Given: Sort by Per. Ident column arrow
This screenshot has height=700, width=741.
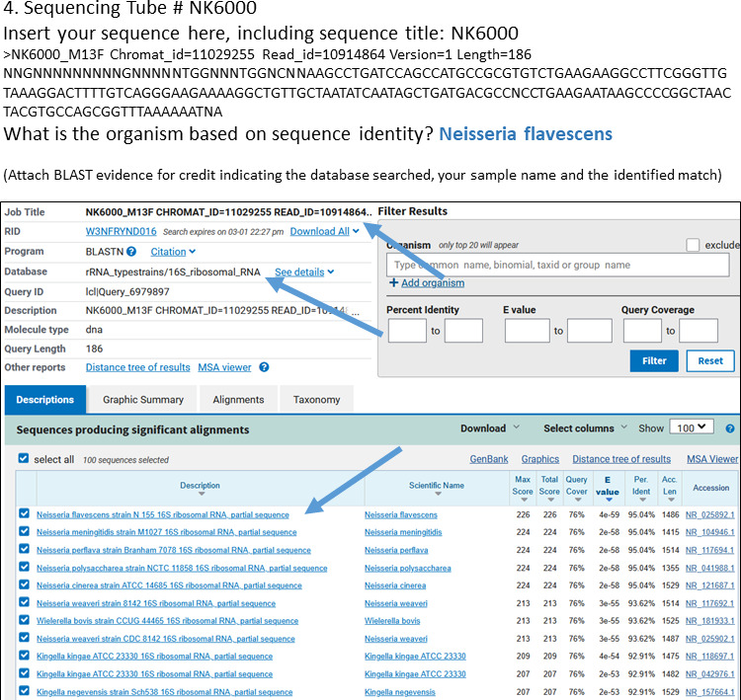Looking at the screenshot, I should click(641, 502).
